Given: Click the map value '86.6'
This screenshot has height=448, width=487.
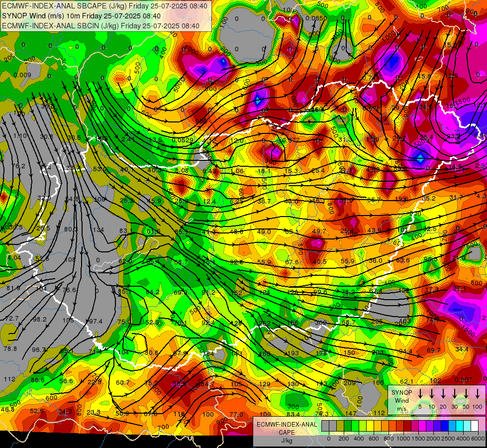Looking at the screenshot, I should pyautogui.click(x=38, y=380).
